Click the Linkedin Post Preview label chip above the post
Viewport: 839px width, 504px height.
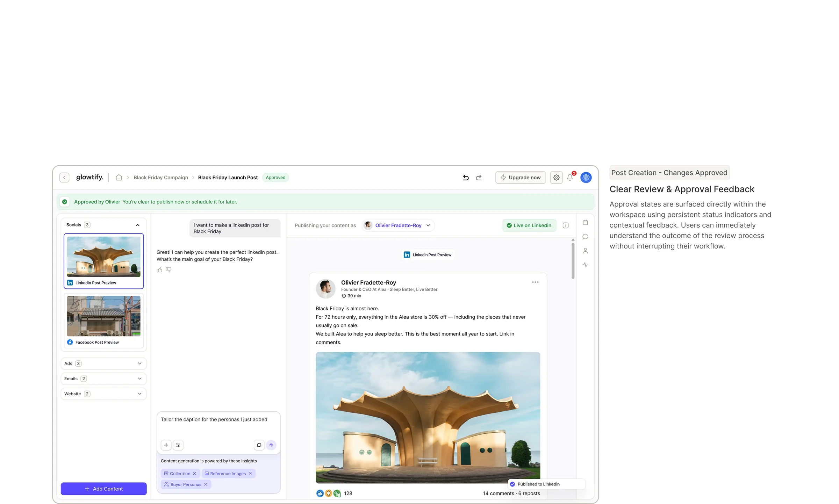click(x=428, y=255)
